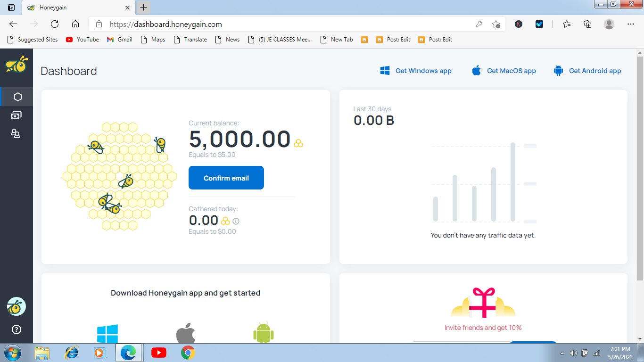Image resolution: width=644 pixels, height=362 pixels.
Task: Switch to the Honeygain browser tab
Action: pos(71,8)
